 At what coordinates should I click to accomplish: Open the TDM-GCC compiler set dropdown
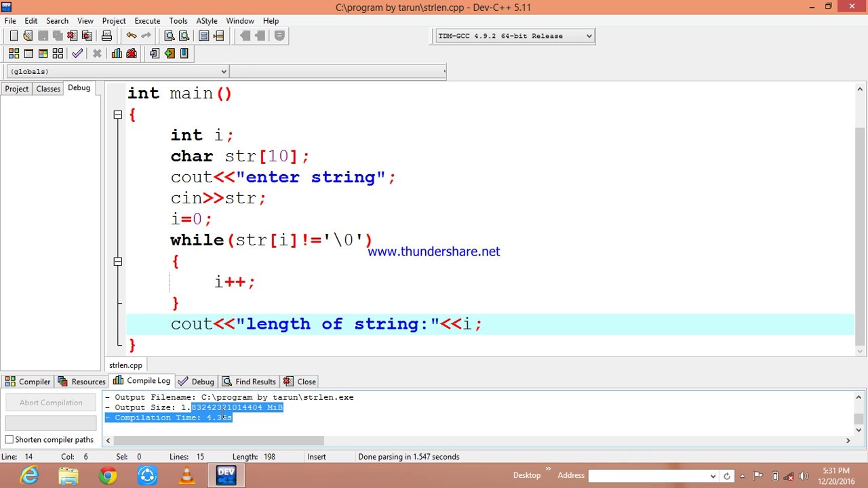click(589, 36)
